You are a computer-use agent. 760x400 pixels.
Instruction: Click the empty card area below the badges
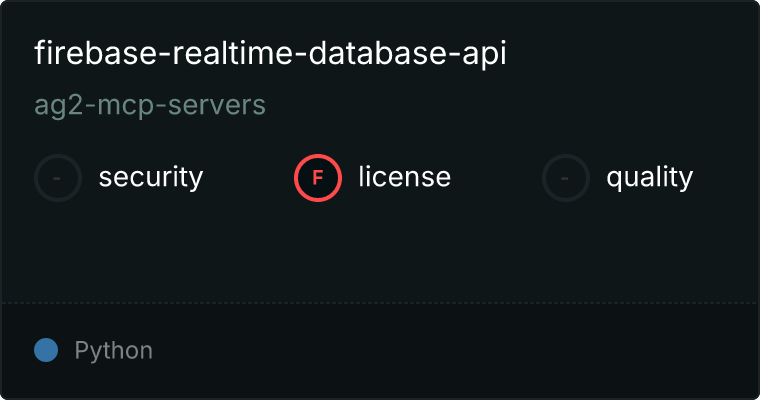[380, 250]
